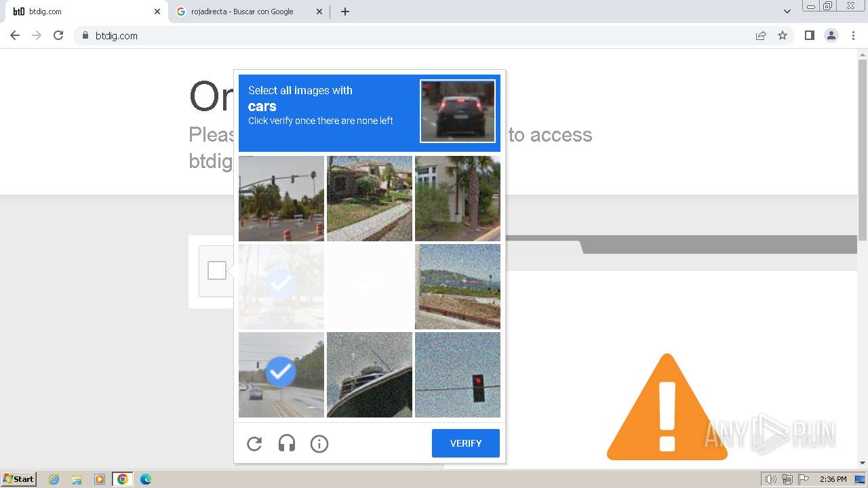Launch Internet Explorer from taskbar
868x488 pixels.
(x=54, y=479)
